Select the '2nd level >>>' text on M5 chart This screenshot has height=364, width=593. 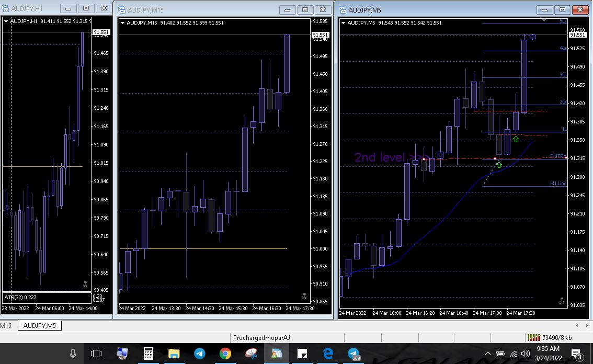[392, 157]
